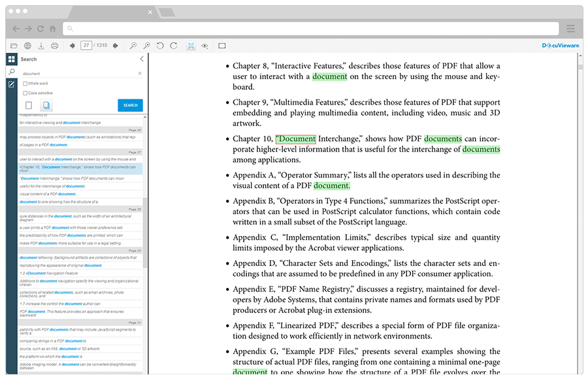Click the search results list scrollbar thumb
Viewport: 588px width, 379px height.
click(x=145, y=233)
